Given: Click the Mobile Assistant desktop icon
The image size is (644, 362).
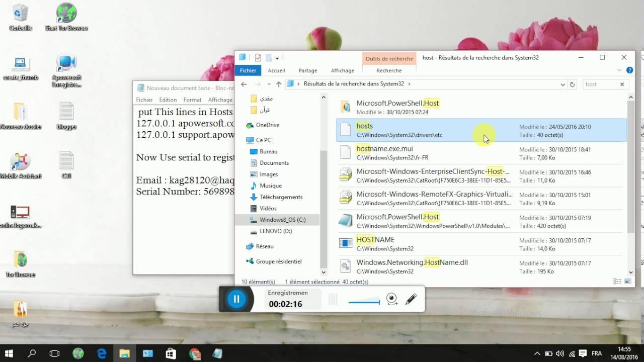Looking at the screenshot, I should pyautogui.click(x=21, y=165).
